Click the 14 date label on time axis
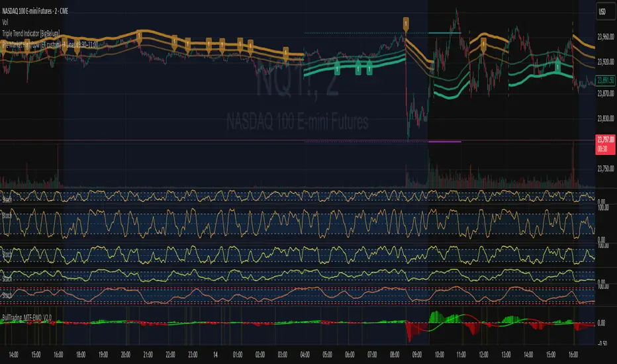 (x=215, y=355)
